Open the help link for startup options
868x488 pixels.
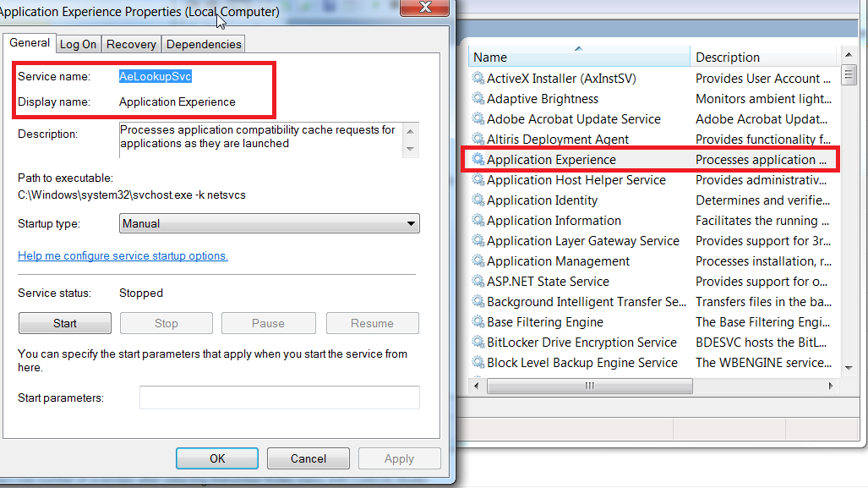pyautogui.click(x=123, y=256)
